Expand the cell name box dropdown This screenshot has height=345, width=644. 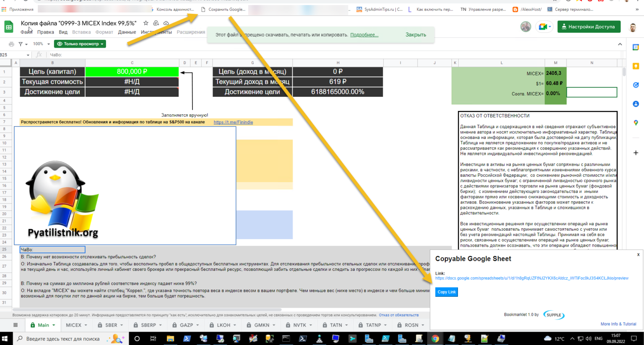point(28,55)
